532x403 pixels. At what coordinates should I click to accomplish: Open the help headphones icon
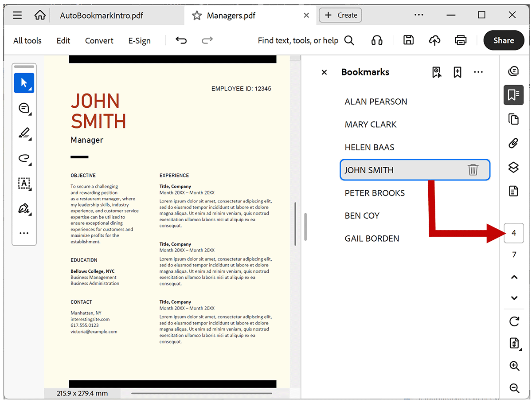click(x=377, y=40)
